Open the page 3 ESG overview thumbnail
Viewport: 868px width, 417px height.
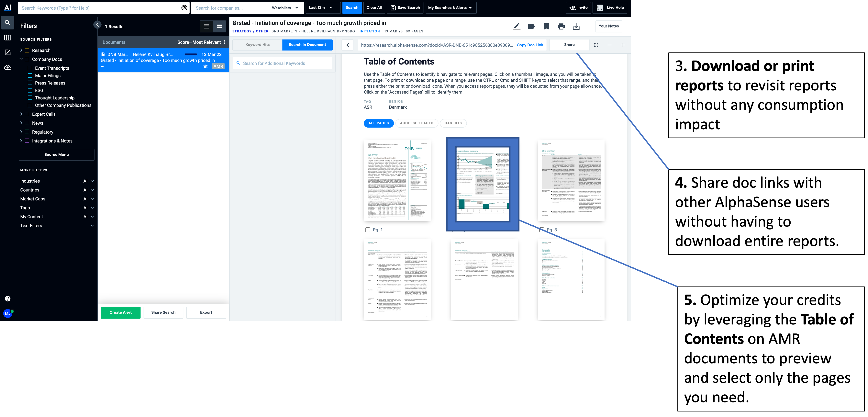[x=571, y=180]
